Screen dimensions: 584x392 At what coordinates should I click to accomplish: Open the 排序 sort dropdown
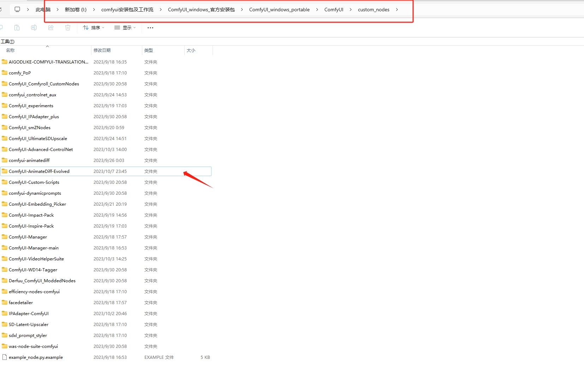pos(94,28)
